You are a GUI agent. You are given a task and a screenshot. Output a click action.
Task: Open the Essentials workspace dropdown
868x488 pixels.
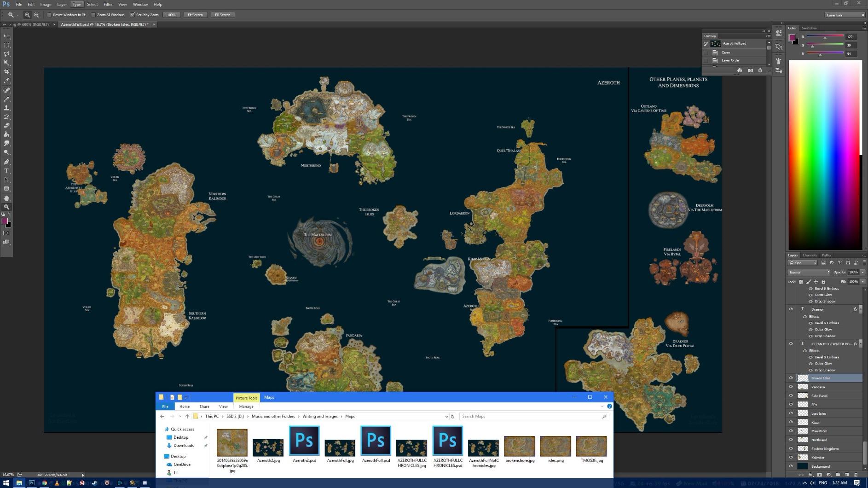coord(845,15)
